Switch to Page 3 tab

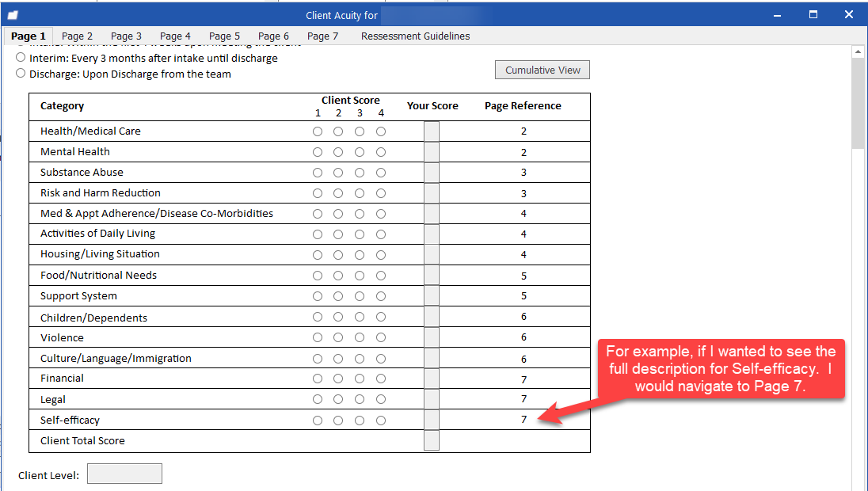point(126,36)
